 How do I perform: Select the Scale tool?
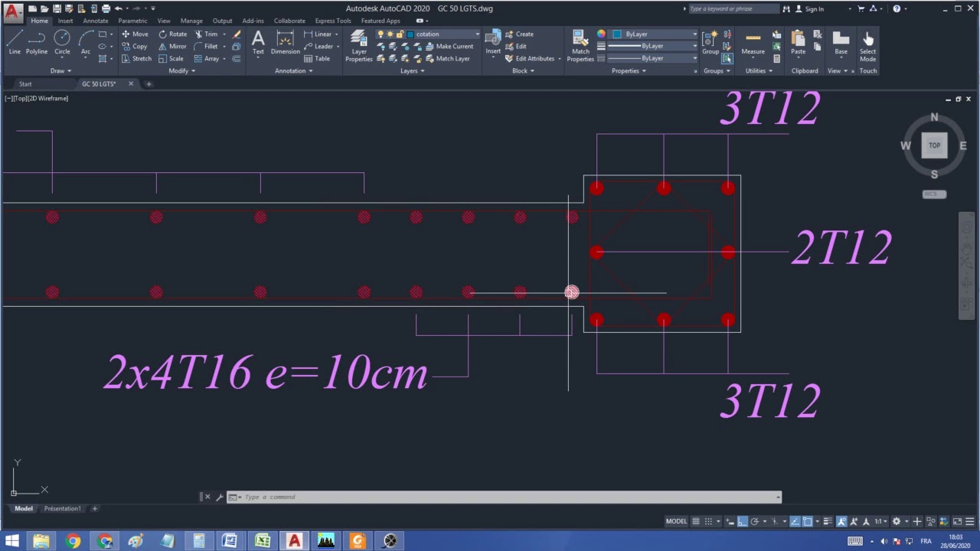pyautogui.click(x=171, y=59)
